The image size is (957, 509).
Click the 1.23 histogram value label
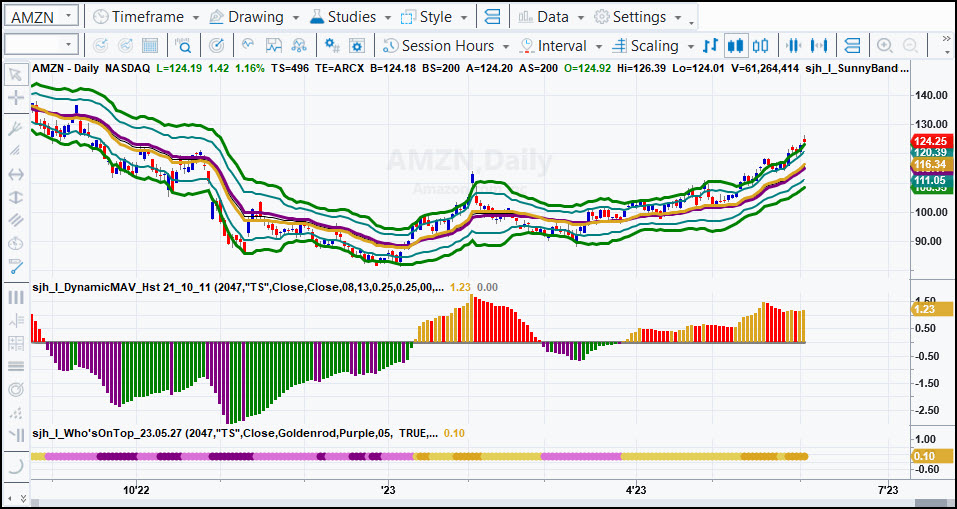930,309
